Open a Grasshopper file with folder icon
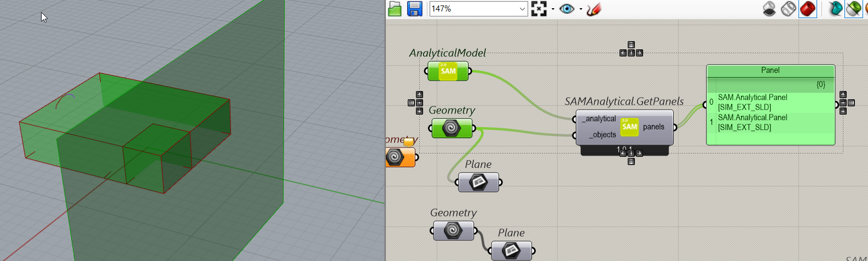The image size is (868, 261). 395,9
